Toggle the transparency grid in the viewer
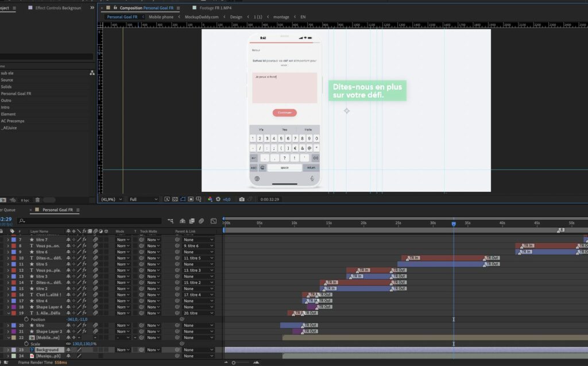Viewport: 588px width, 366px height. point(175,199)
